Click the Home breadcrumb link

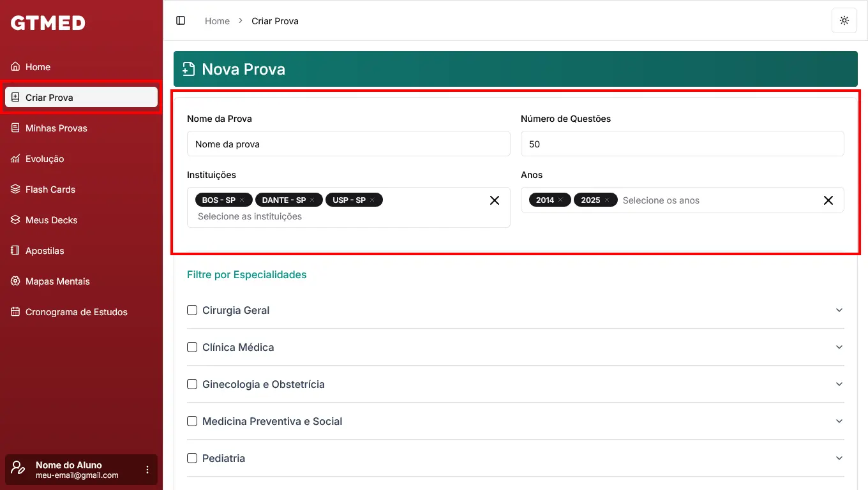click(x=217, y=21)
